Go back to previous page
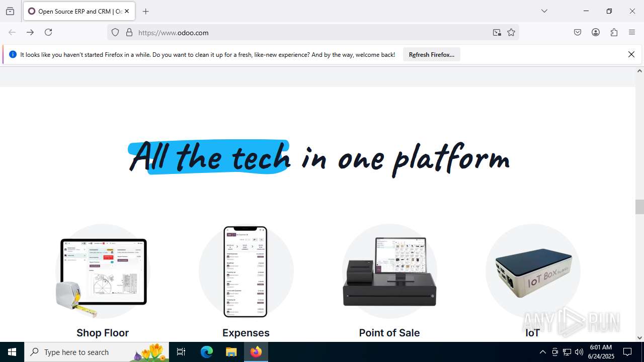This screenshot has height=362, width=644. pyautogui.click(x=12, y=32)
